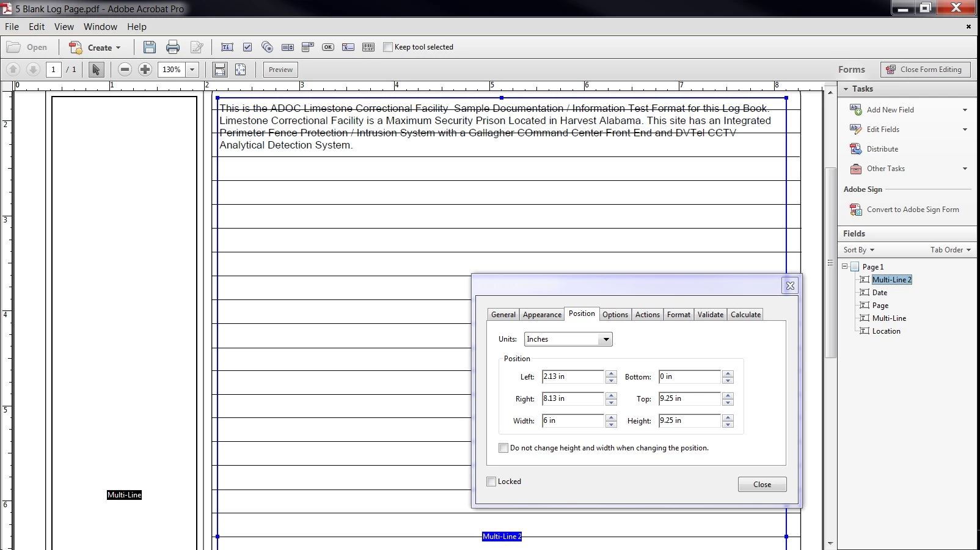Select the Dropdown field tool
Viewport: 980px width, 550px height.
[x=308, y=47]
